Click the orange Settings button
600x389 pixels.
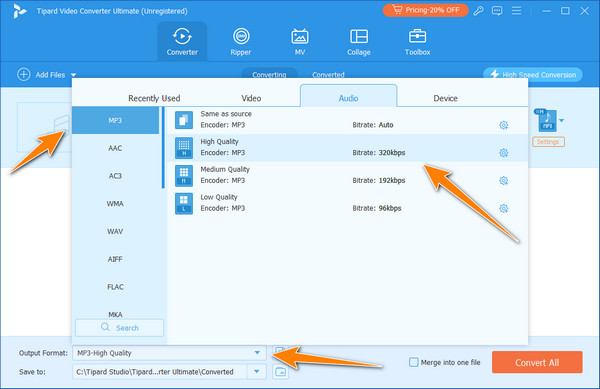[548, 142]
